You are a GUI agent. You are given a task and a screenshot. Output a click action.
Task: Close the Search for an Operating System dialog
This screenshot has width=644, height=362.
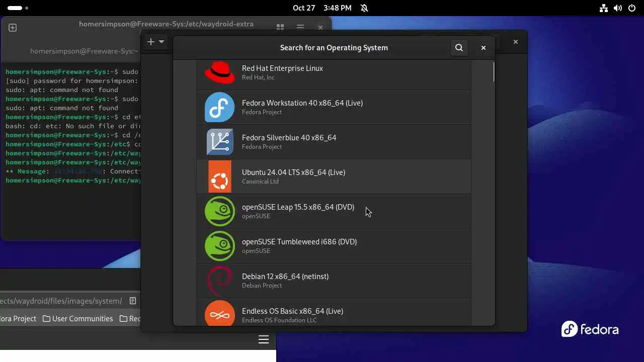pyautogui.click(x=484, y=48)
